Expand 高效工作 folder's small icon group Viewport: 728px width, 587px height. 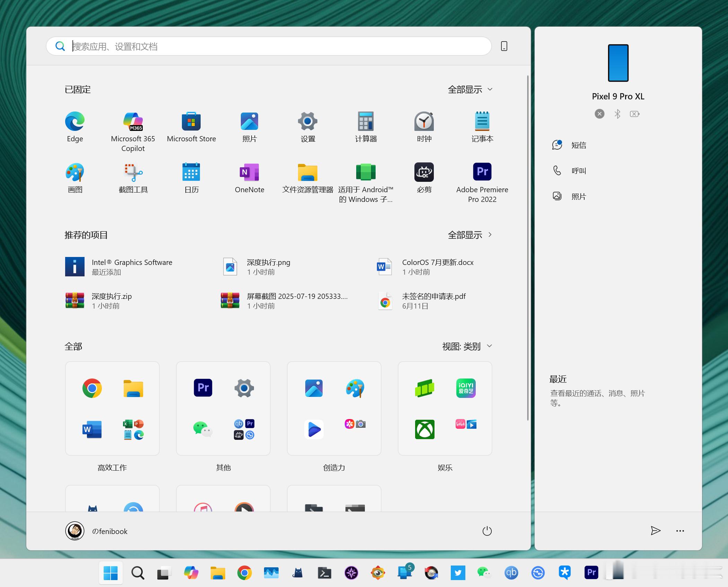[x=133, y=429]
